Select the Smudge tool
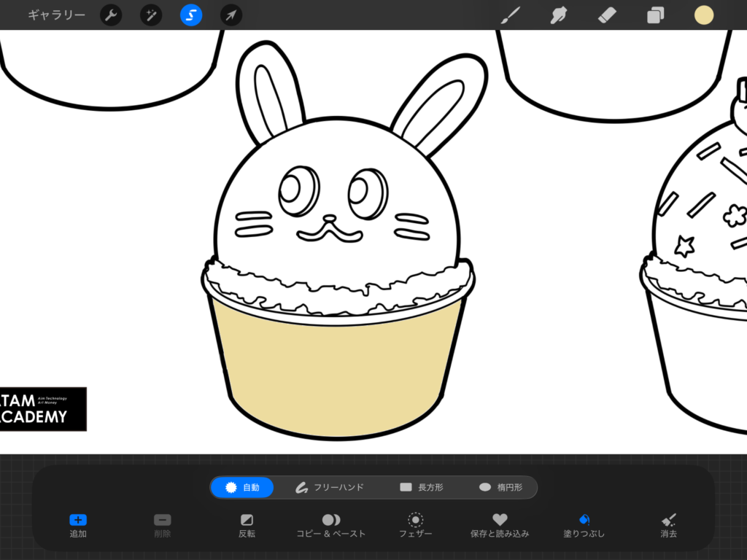747x560 pixels. pyautogui.click(x=559, y=15)
